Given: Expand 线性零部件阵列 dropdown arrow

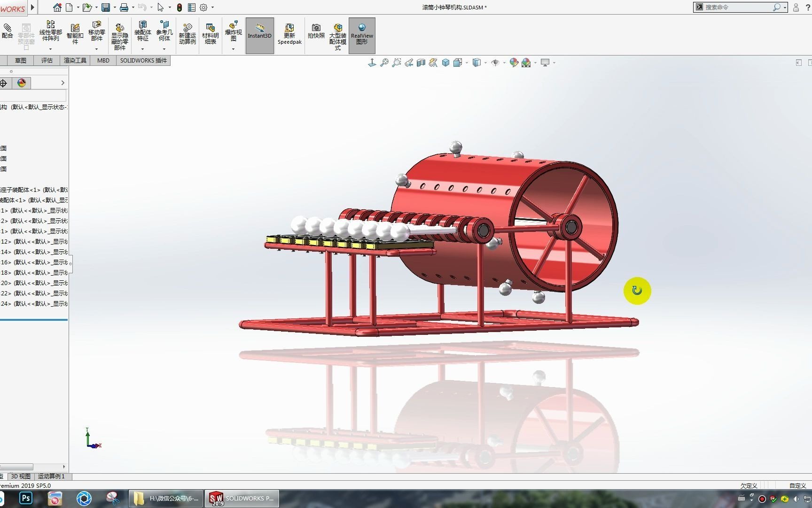Looking at the screenshot, I should point(50,49).
